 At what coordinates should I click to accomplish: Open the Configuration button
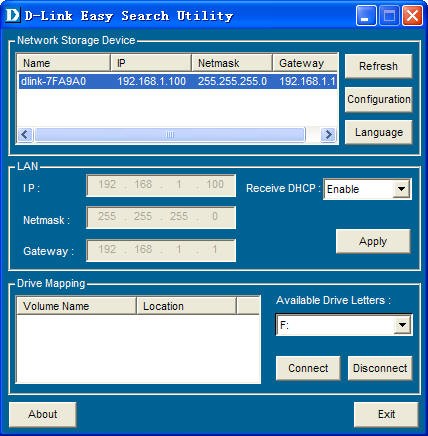(x=378, y=99)
